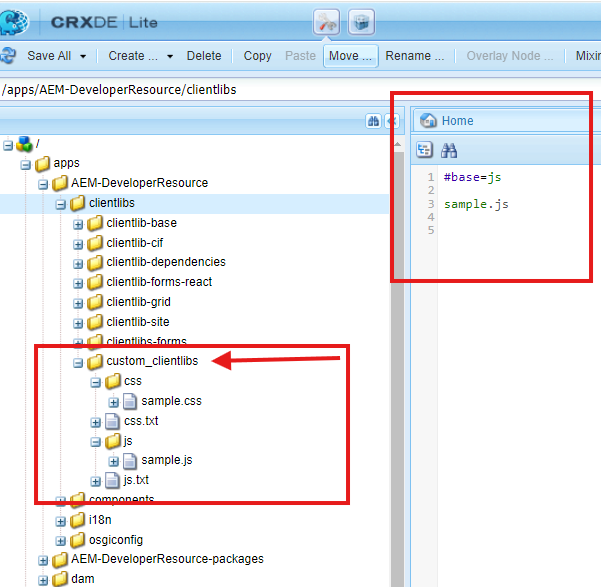Screen dimensions: 601x587
Task: Click the Move button
Action: point(350,56)
